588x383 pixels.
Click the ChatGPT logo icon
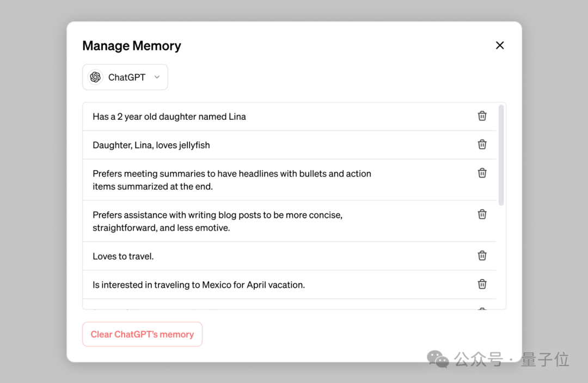(x=95, y=77)
